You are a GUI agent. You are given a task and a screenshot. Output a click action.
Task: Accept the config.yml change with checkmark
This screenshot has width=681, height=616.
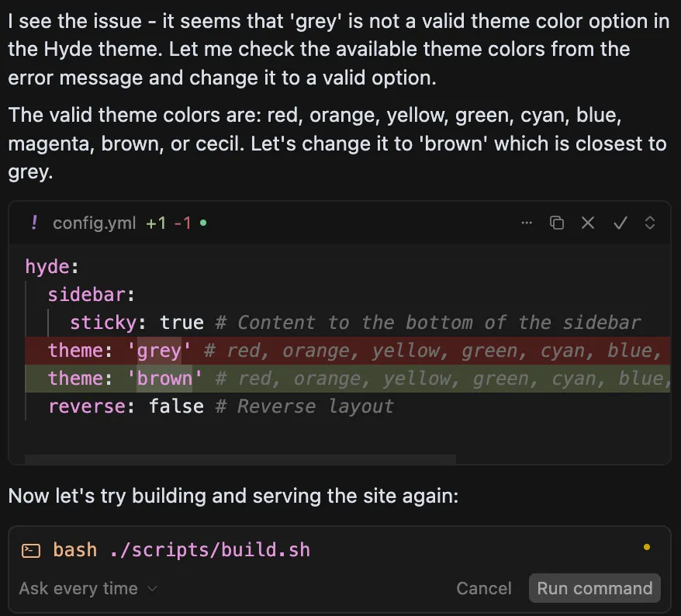620,223
